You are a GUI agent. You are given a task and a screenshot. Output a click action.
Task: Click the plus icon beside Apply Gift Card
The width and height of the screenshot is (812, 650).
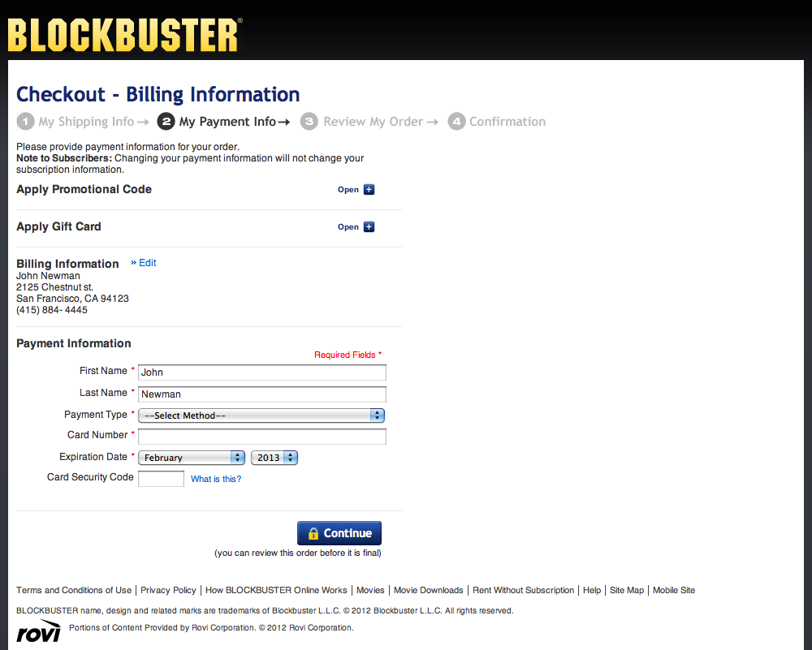click(370, 226)
